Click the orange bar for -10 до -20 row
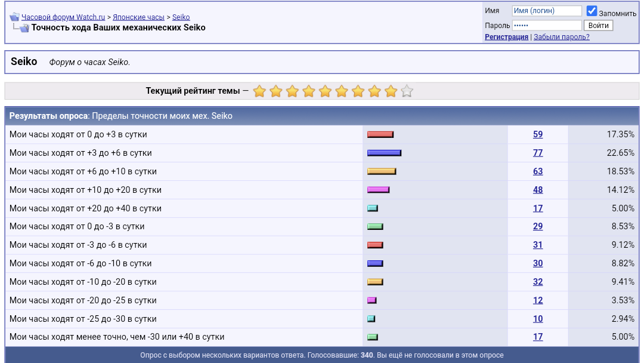 375,282
